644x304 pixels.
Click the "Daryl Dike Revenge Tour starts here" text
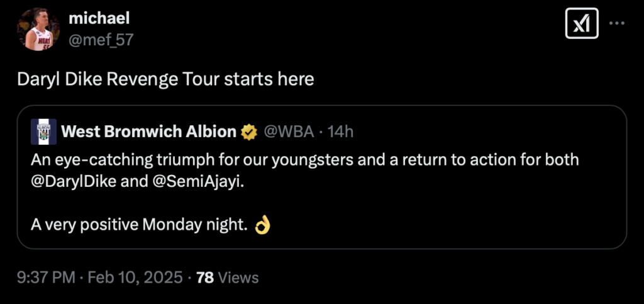(165, 79)
